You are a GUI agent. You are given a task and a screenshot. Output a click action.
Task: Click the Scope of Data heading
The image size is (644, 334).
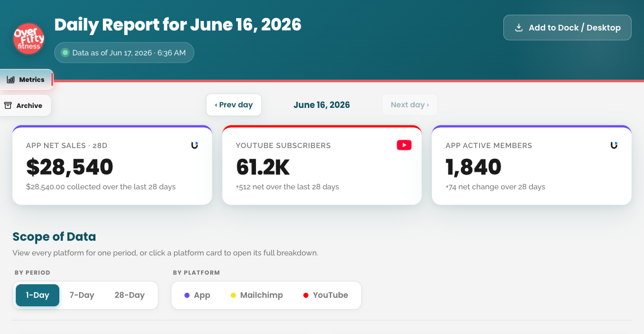tap(54, 237)
